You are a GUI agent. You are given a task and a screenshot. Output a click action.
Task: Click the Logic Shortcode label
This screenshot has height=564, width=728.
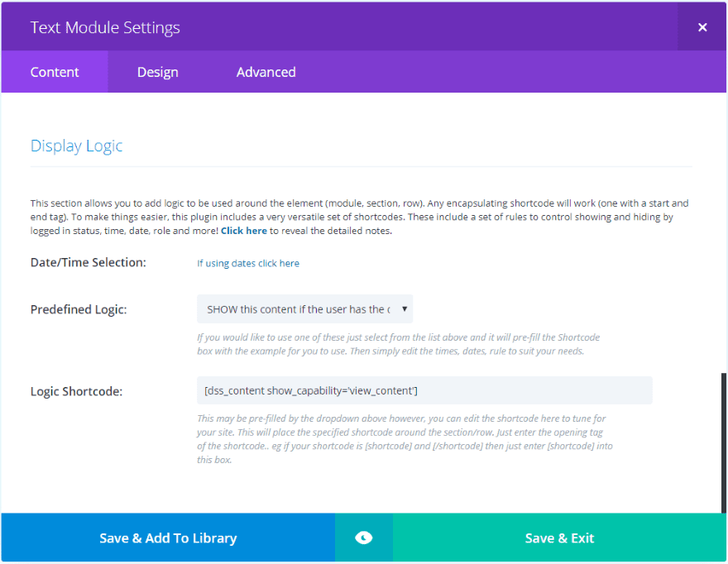tap(76, 391)
